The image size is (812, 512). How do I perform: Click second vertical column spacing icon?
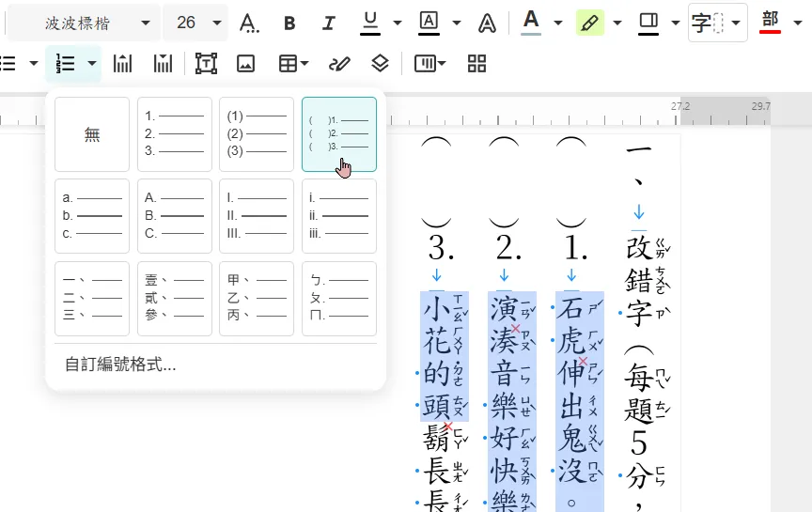(x=163, y=64)
